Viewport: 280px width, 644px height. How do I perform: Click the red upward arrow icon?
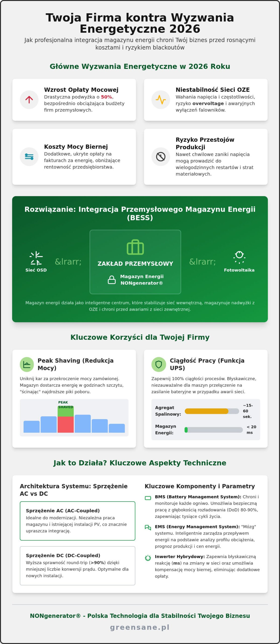29,100
